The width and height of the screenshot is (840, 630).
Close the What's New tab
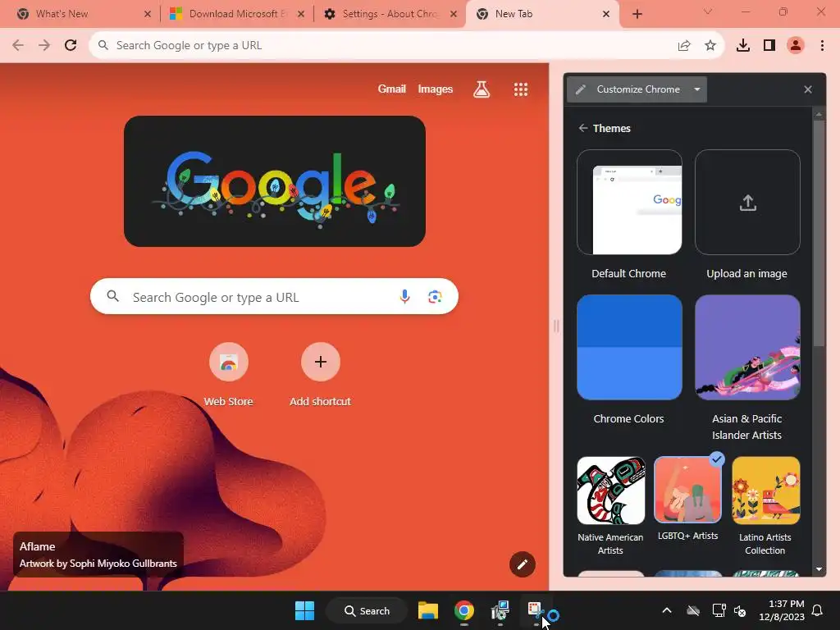click(x=148, y=14)
